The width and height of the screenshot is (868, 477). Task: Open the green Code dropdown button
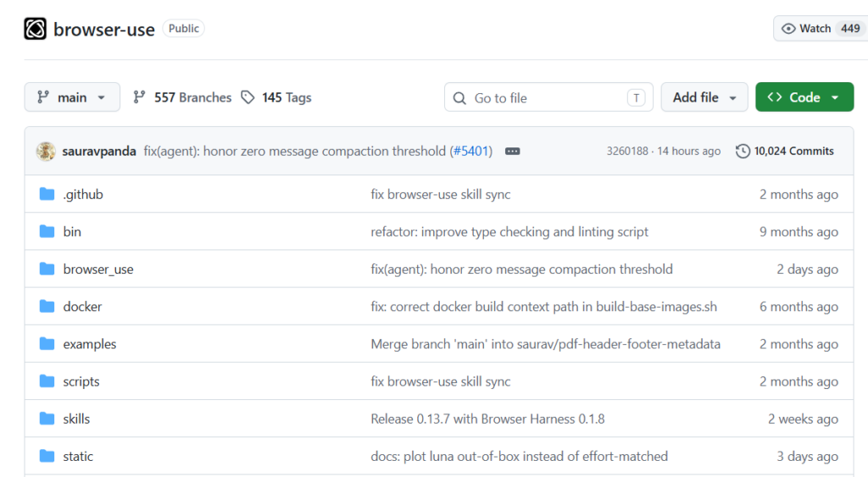(x=804, y=97)
